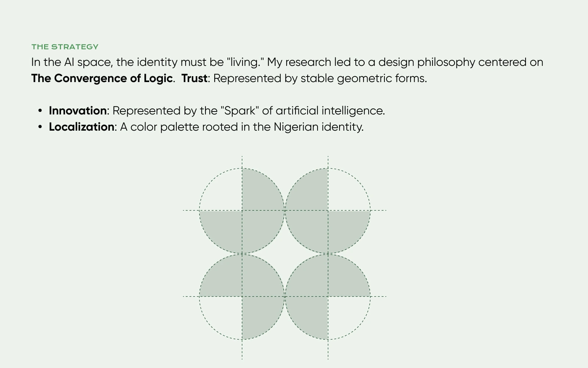Click the unshaded quadrant of the top-left circle
This screenshot has width=588, height=368.
point(224,193)
